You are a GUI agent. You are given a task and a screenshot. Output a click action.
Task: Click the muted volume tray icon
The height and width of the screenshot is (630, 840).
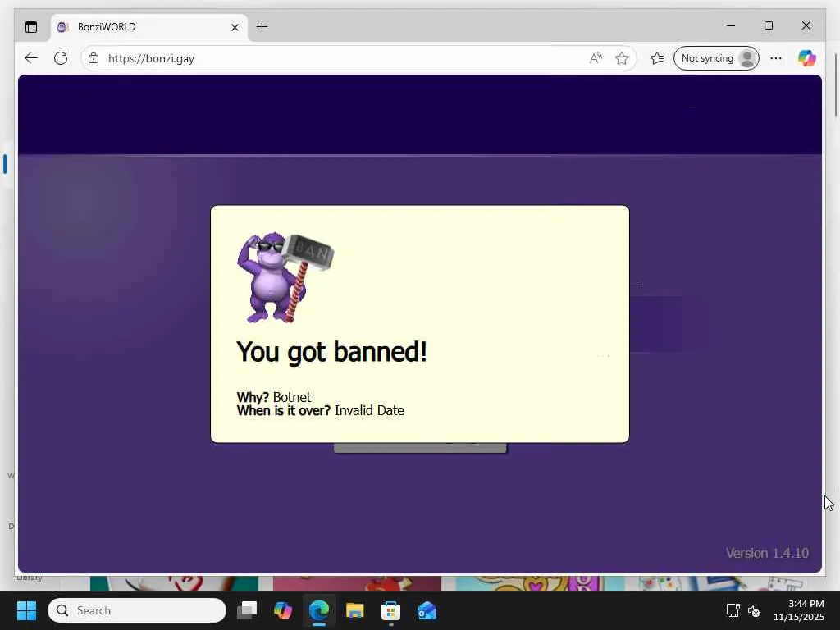point(754,610)
